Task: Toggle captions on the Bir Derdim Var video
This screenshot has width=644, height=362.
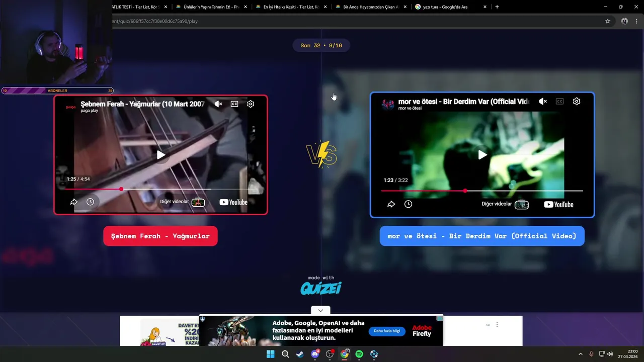Action: 559,102
